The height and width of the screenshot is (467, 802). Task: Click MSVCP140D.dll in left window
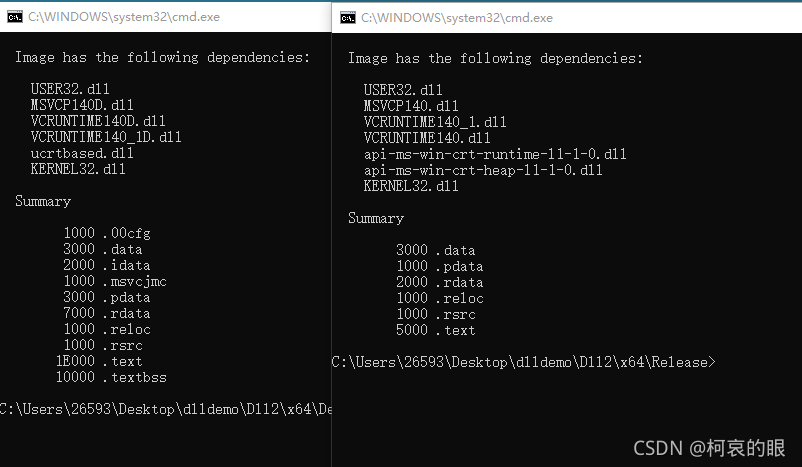point(82,105)
